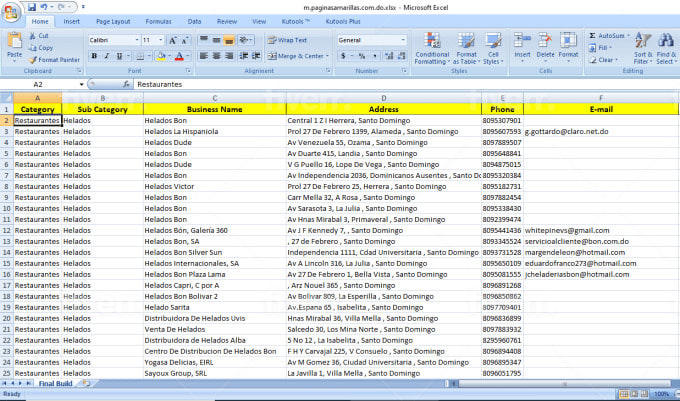Switch to the Data tab

click(x=194, y=22)
